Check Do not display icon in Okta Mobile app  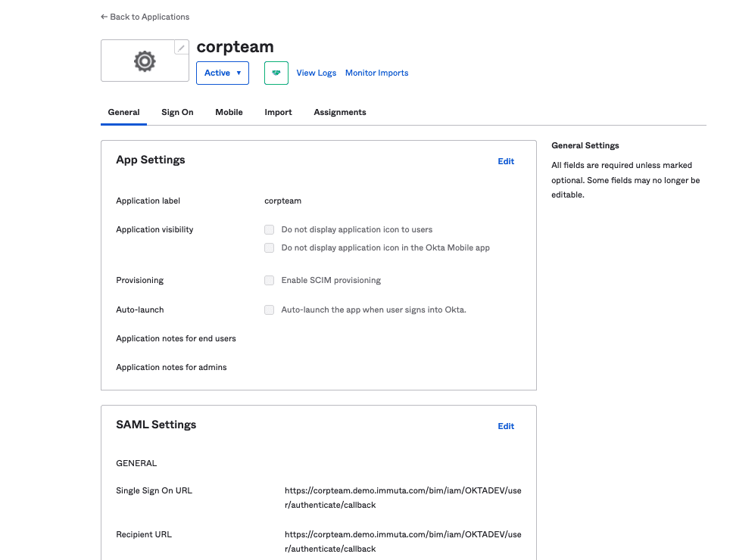[x=270, y=247]
